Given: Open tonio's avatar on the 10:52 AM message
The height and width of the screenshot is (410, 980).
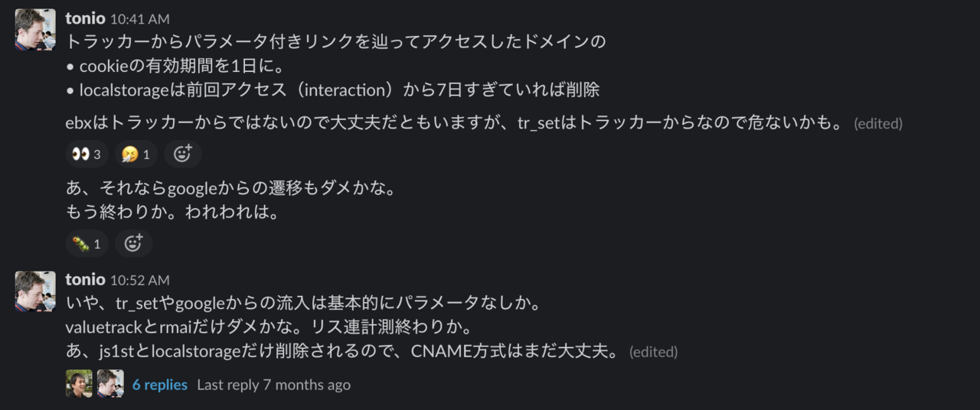Looking at the screenshot, I should point(35,291).
